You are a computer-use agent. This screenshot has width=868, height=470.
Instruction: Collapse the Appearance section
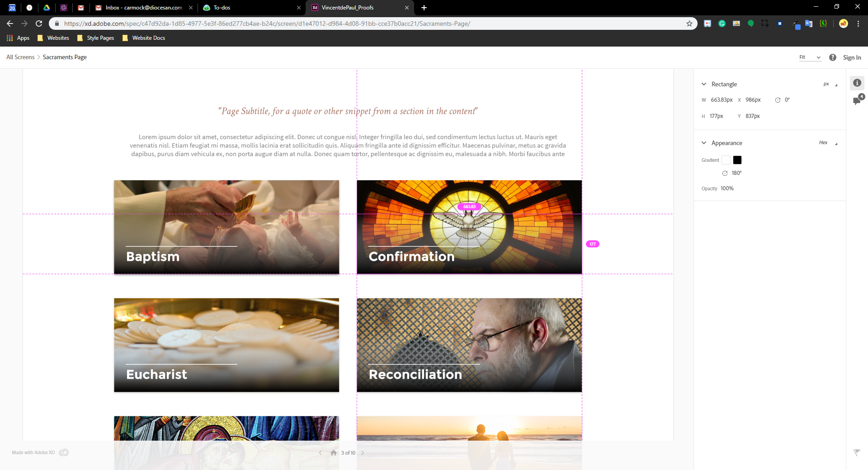pos(704,143)
